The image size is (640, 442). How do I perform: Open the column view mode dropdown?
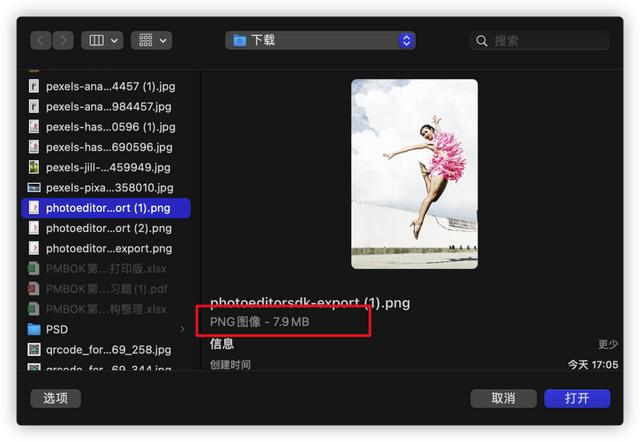[x=102, y=40]
